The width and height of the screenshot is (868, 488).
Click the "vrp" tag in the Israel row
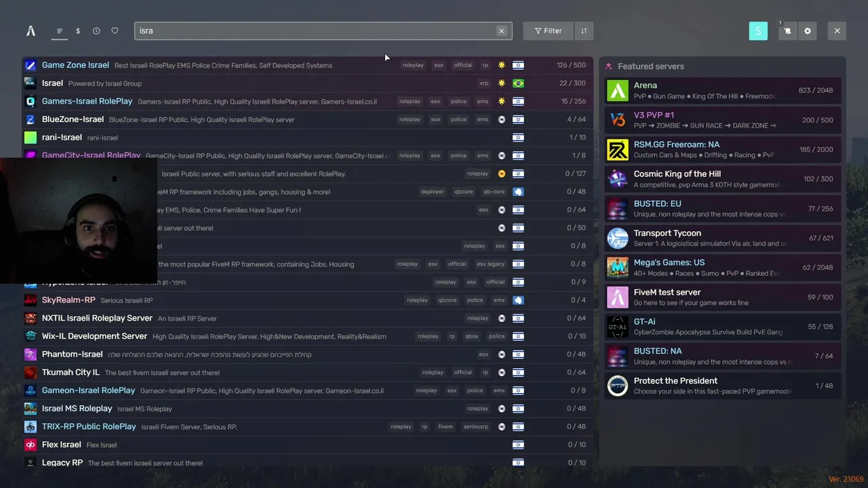coord(484,83)
